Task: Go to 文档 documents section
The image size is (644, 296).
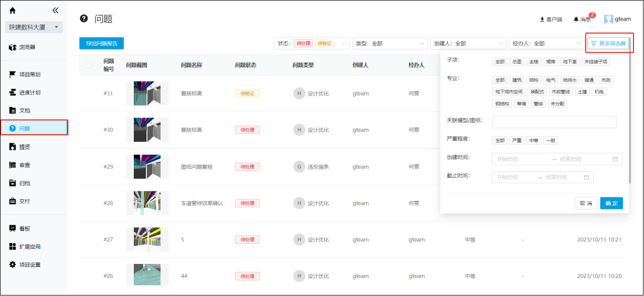Action: (x=25, y=111)
